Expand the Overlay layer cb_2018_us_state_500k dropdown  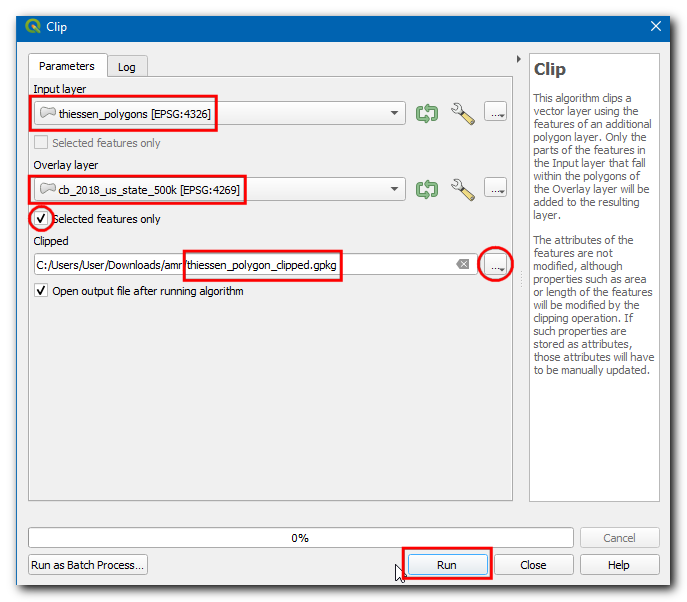pos(394,189)
